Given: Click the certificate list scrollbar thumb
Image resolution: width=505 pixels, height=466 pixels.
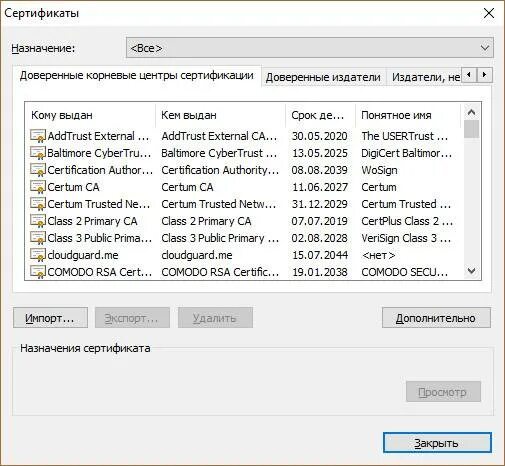Looking at the screenshot, I should [x=471, y=129].
